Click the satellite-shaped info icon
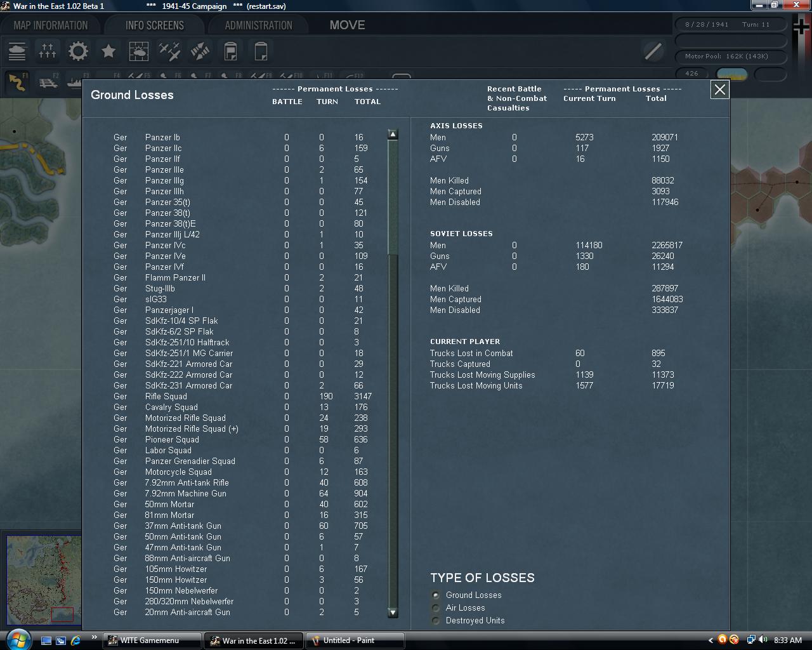Image resolution: width=812 pixels, height=650 pixels. pyautogui.click(x=200, y=51)
